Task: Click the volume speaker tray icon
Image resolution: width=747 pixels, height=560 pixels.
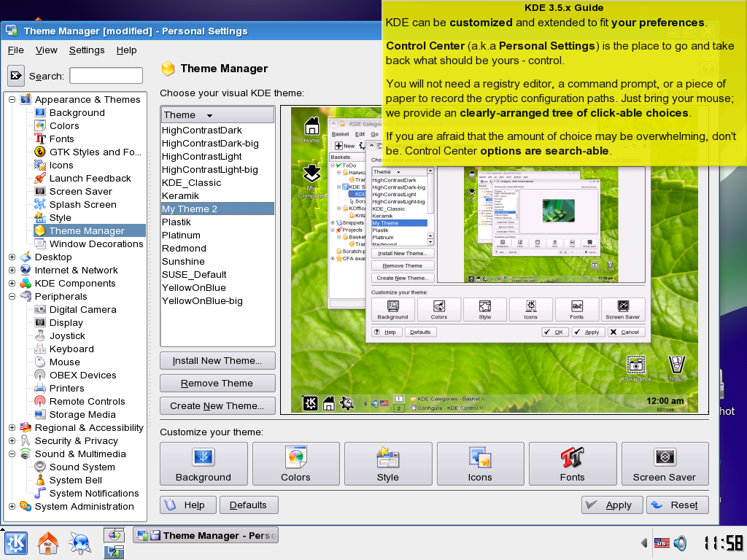Action: tap(680, 543)
